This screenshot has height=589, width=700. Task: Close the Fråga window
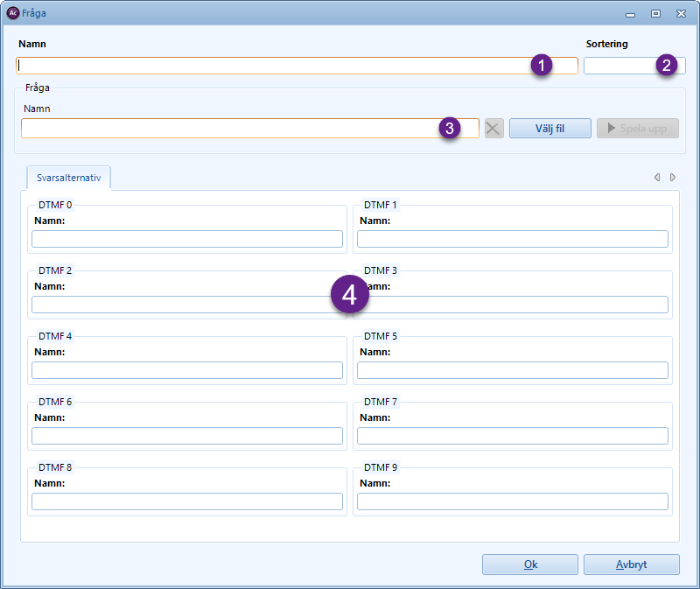click(681, 14)
